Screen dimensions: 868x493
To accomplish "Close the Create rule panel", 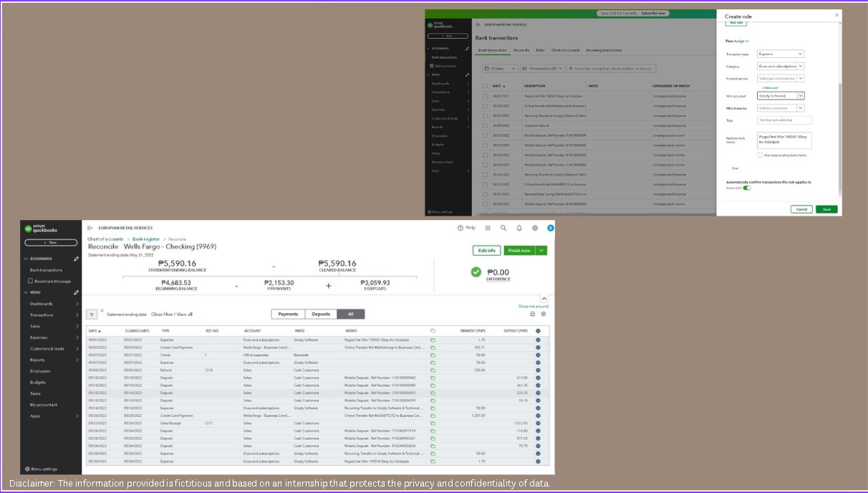I will coord(836,15).
